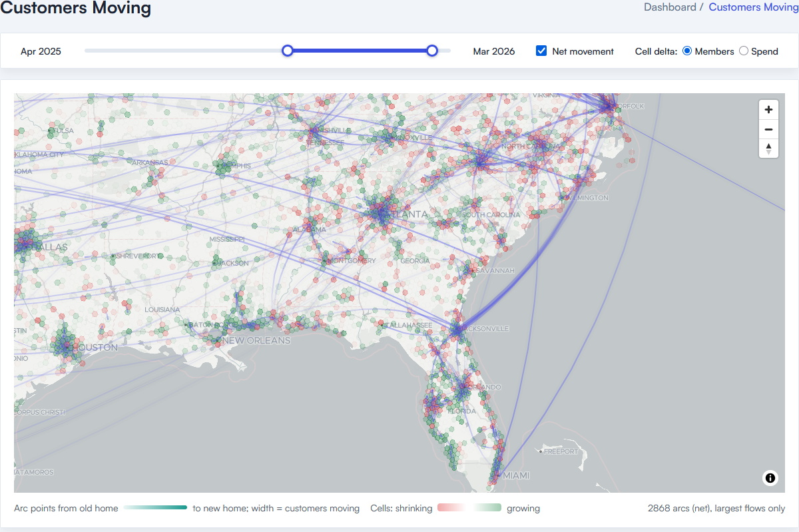The image size is (799, 532).
Task: Click the Atlanta label on map
Action: point(405,214)
